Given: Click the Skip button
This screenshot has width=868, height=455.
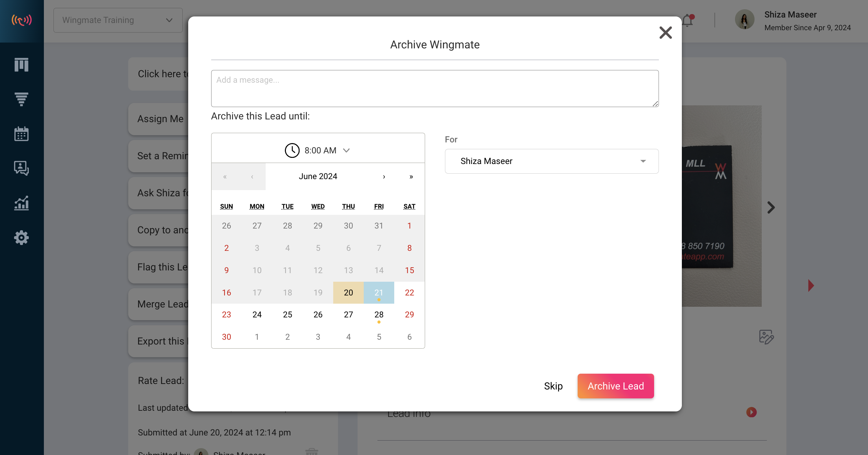Looking at the screenshot, I should pos(553,386).
